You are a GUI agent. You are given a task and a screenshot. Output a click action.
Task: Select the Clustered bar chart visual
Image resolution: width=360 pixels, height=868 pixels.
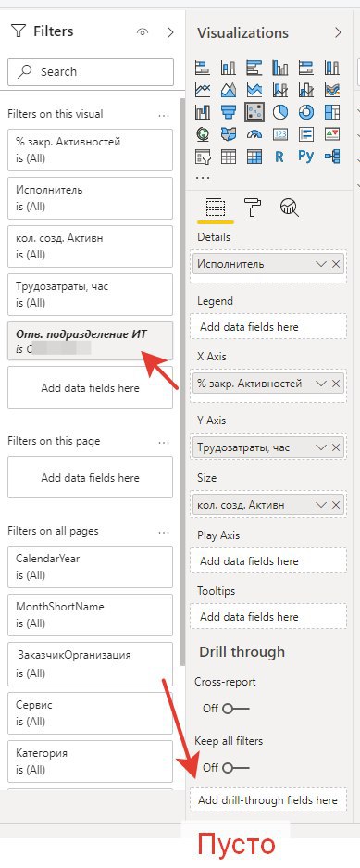(254, 69)
